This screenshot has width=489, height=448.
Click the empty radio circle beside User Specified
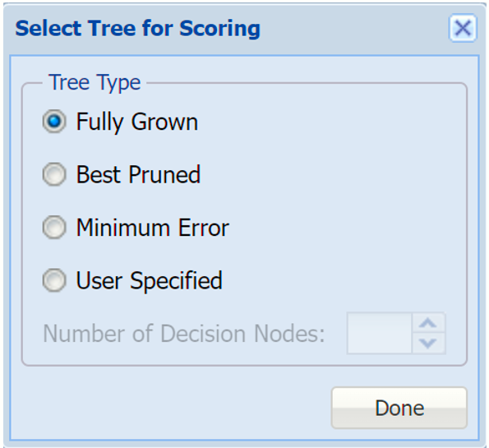(x=54, y=280)
